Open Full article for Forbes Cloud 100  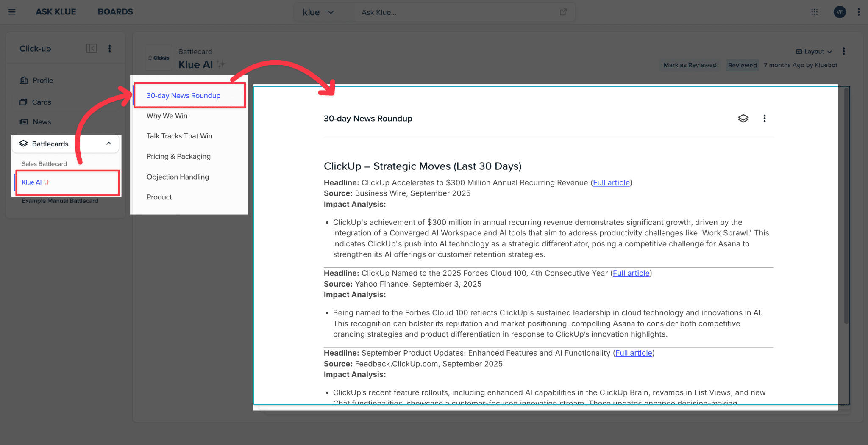[631, 273]
